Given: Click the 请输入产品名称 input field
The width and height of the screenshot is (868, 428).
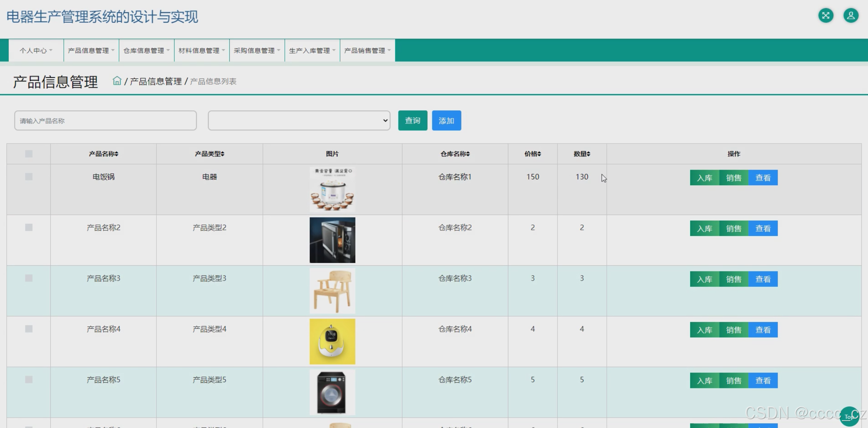Looking at the screenshot, I should pyautogui.click(x=105, y=121).
